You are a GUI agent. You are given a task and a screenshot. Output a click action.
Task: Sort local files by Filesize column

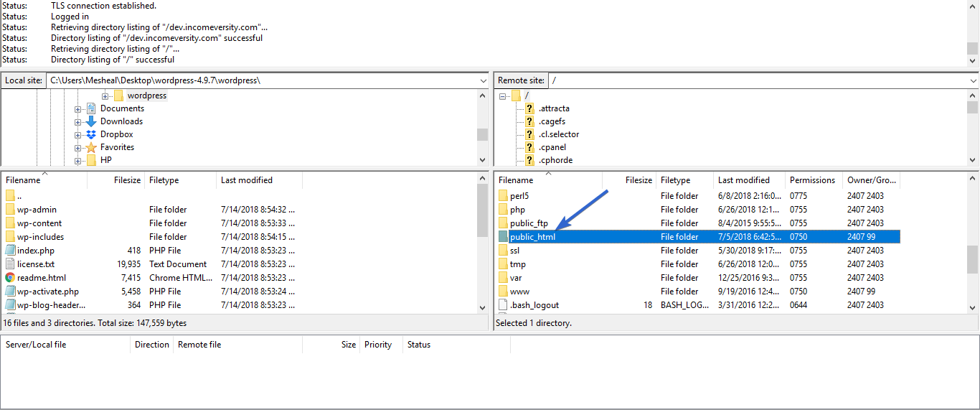116,180
